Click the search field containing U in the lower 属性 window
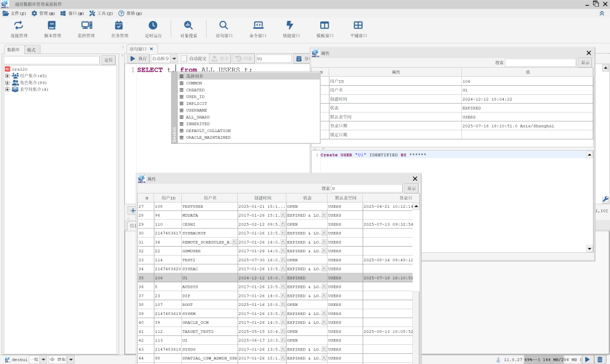The image size is (610, 364). [367, 188]
